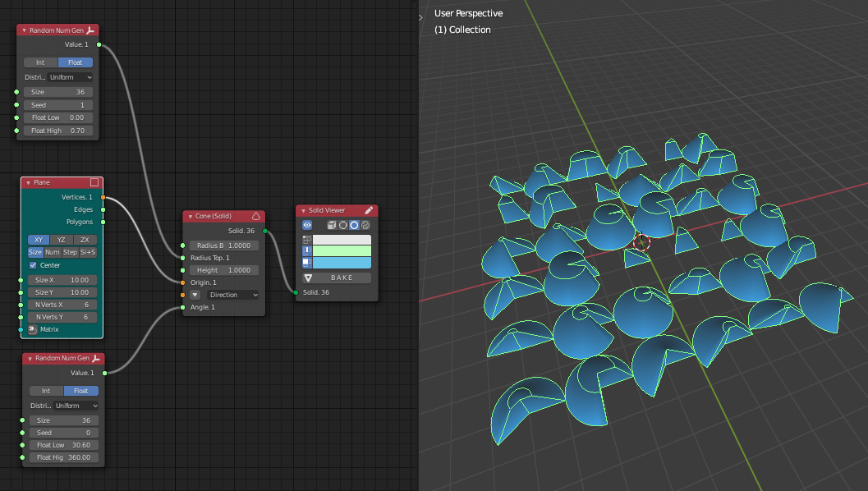Click the Polygons output socket on Plane node
This screenshot has width=868, height=491.
[103, 222]
